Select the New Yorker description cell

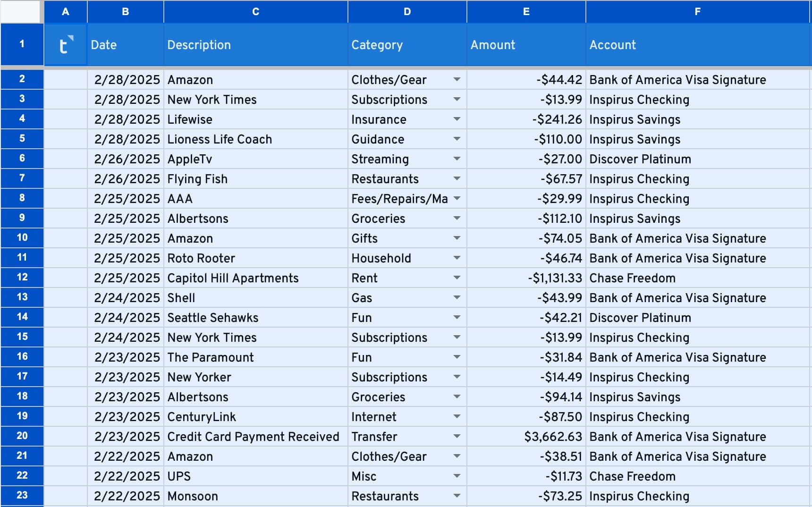256,377
